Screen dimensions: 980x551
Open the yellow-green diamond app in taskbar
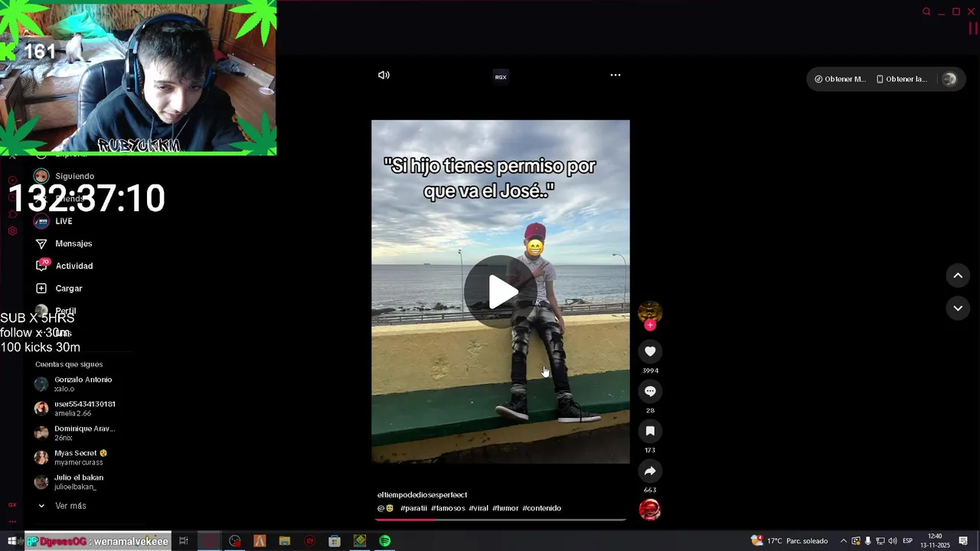[360, 541]
